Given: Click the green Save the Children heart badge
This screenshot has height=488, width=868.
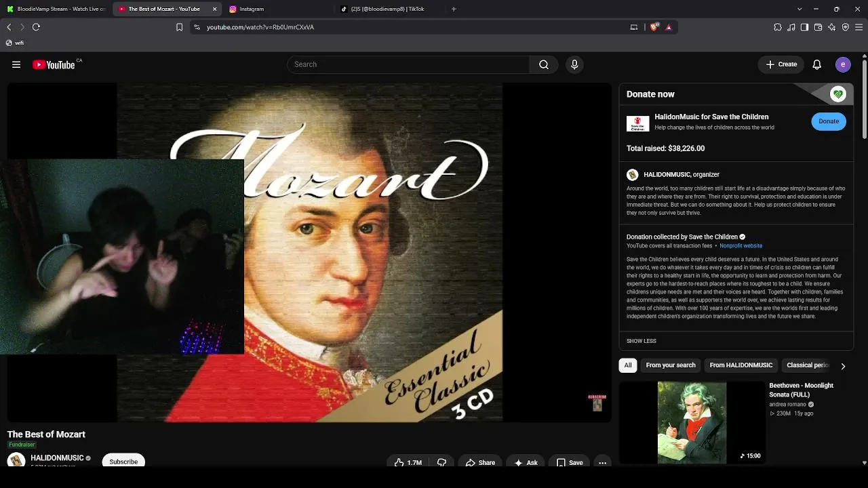Looking at the screenshot, I should coord(838,94).
